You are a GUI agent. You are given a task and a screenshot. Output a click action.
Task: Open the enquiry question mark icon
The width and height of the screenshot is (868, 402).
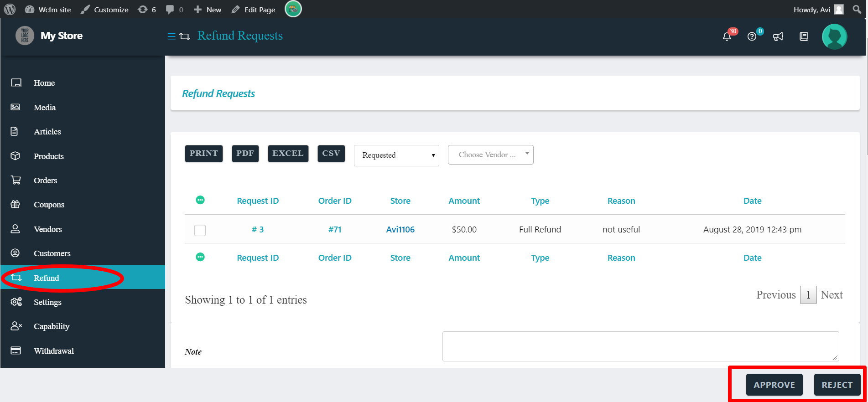point(752,36)
